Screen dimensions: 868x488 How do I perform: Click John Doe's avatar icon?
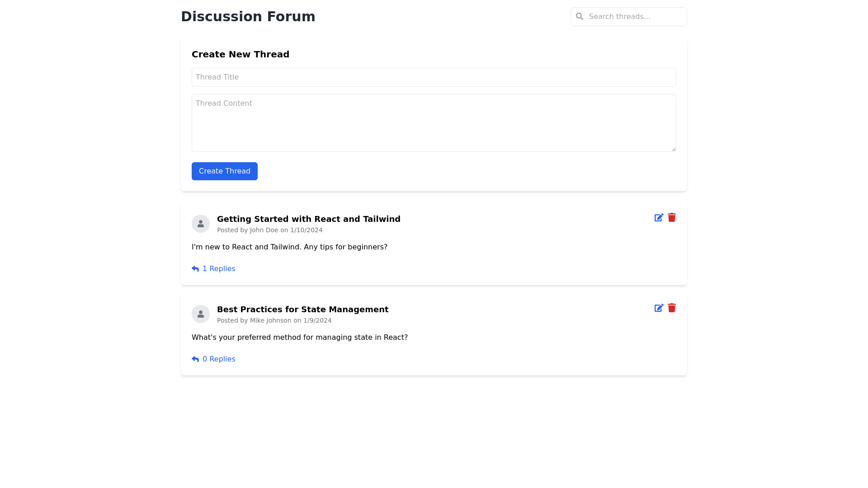click(201, 224)
